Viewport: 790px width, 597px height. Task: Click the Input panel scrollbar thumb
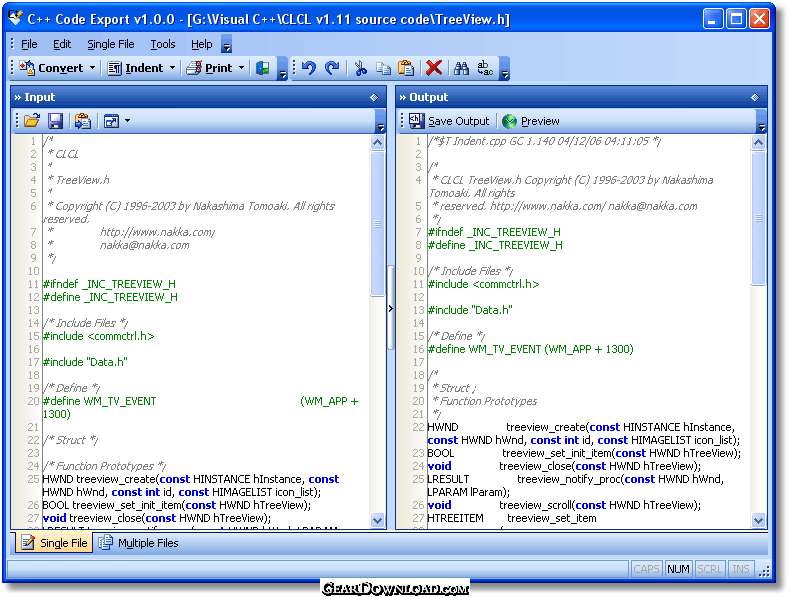click(377, 224)
